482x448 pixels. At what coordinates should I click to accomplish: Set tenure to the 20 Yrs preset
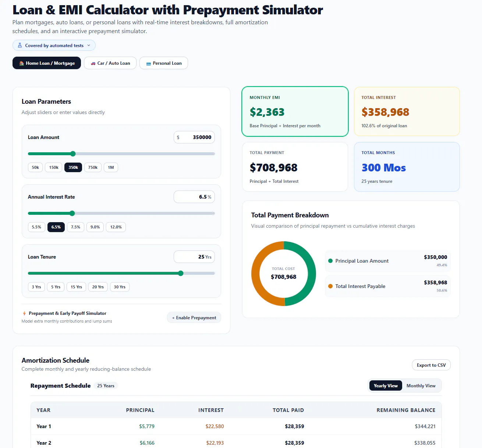tap(98, 287)
